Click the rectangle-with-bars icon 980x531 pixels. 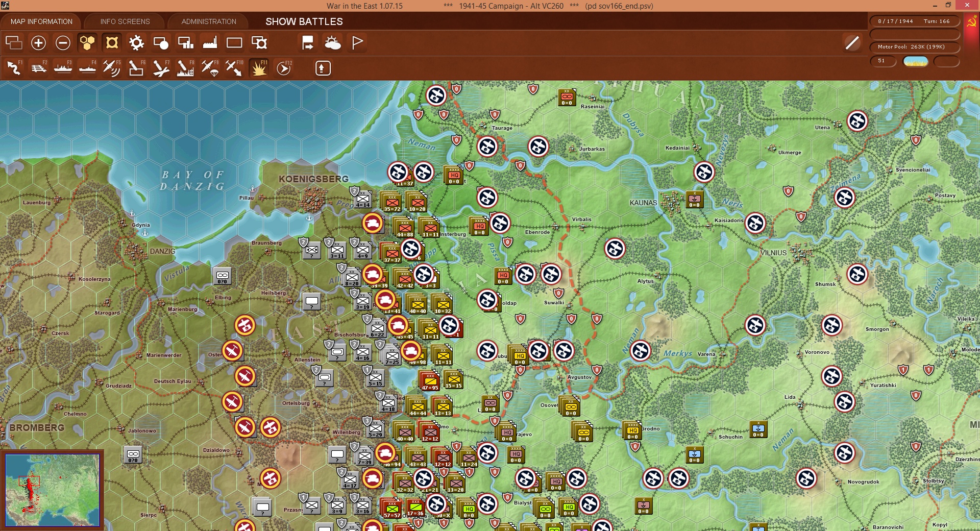click(185, 43)
